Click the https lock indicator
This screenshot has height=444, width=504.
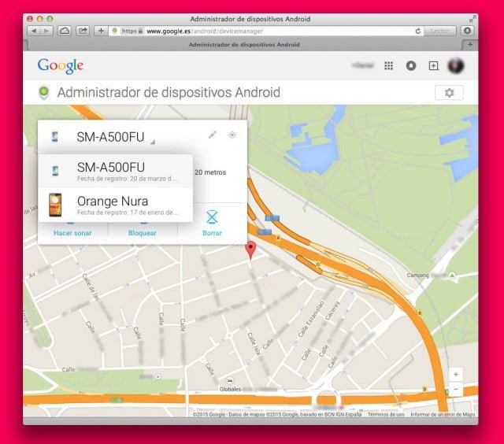(x=132, y=31)
